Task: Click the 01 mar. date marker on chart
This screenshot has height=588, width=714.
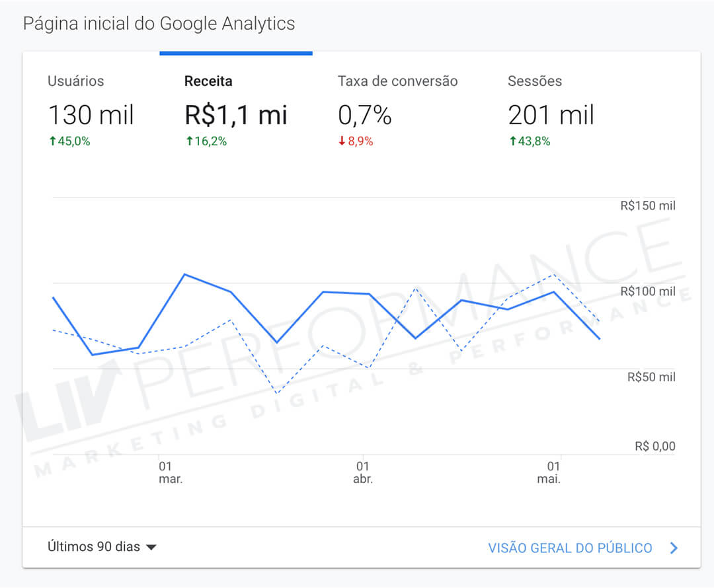Action: 170,472
